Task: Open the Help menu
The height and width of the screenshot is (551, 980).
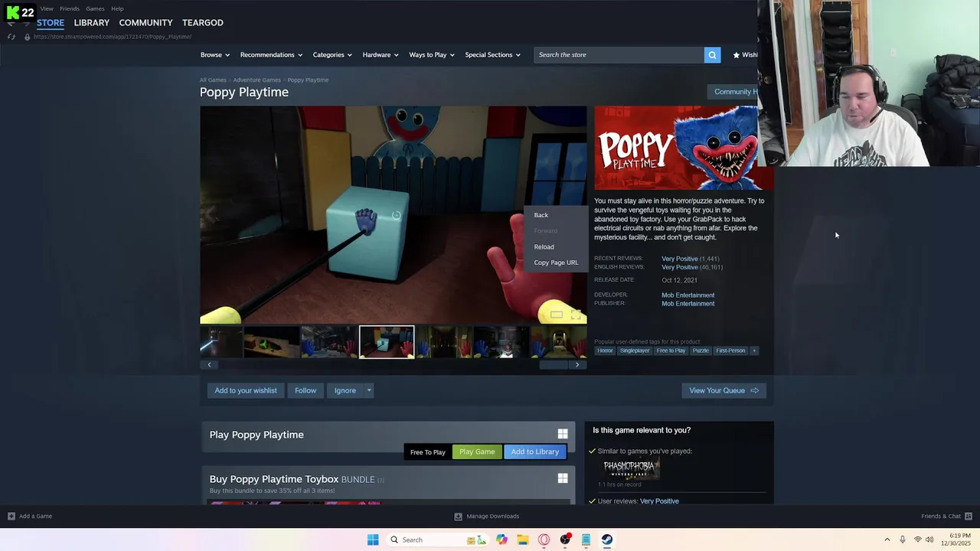Action: [117, 8]
